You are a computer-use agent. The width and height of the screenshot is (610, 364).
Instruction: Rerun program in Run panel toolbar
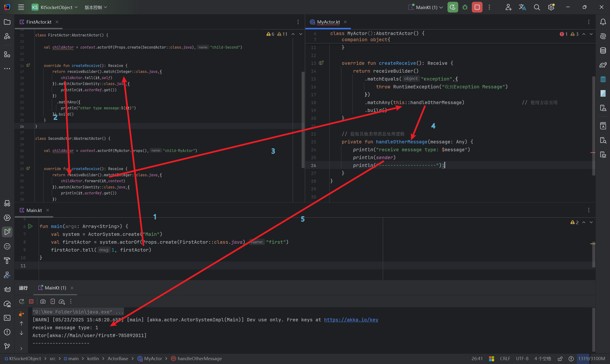click(x=22, y=301)
